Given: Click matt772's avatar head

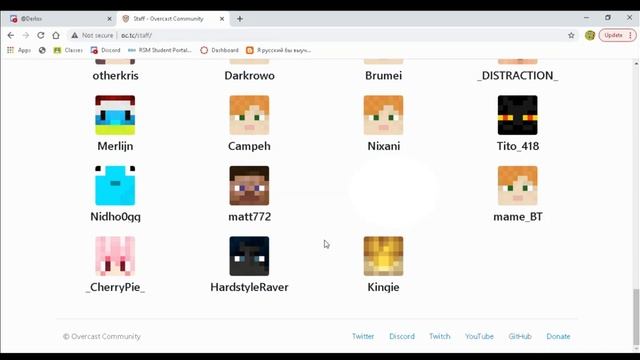Looking at the screenshot, I should (249, 186).
